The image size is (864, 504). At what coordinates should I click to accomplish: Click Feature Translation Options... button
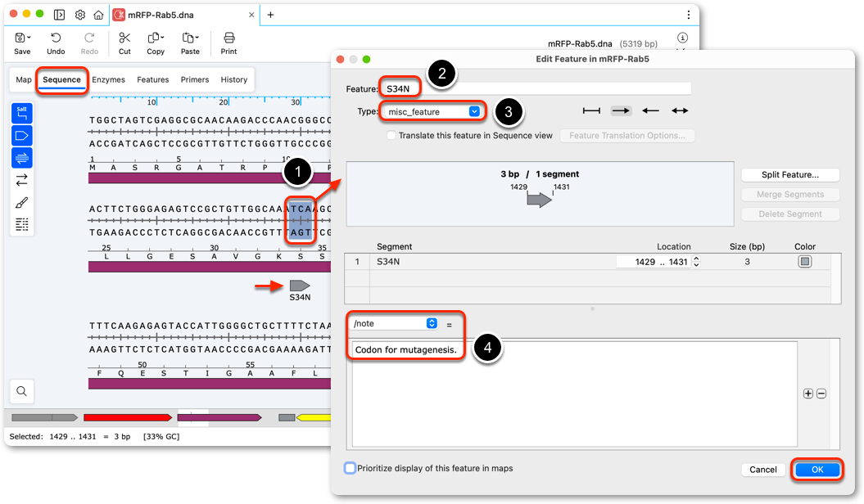click(627, 135)
